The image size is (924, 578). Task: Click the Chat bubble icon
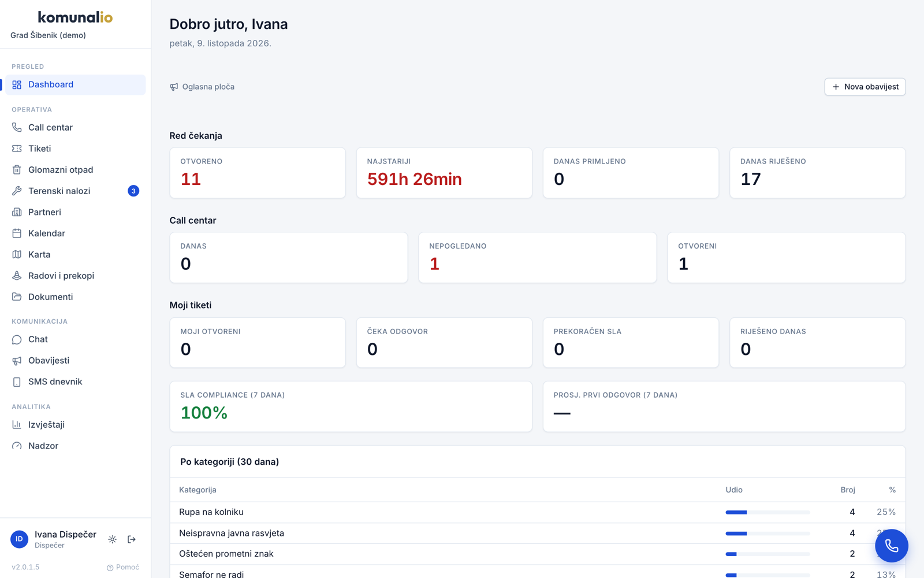tap(17, 339)
